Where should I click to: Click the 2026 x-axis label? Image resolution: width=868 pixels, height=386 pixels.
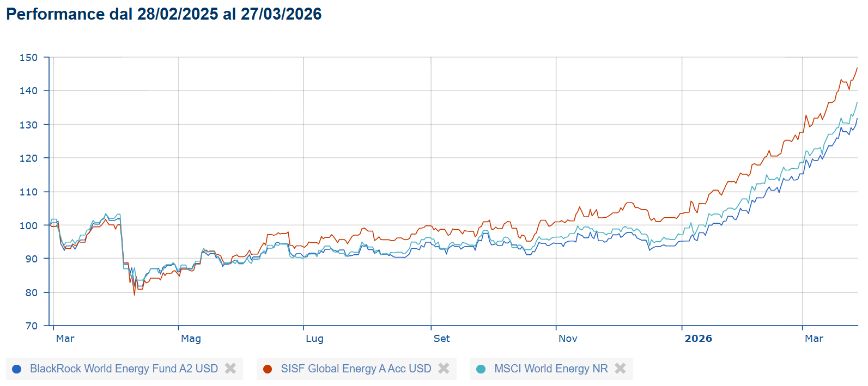click(698, 339)
